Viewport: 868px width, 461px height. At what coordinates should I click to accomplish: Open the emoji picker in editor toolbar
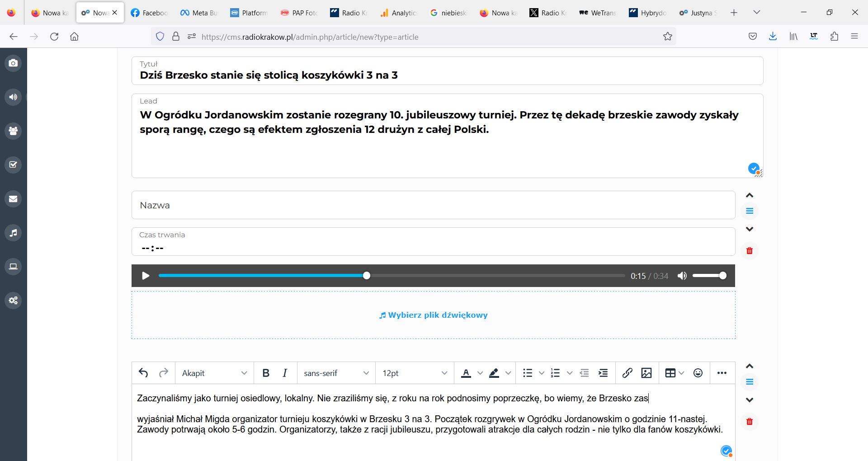(x=698, y=373)
